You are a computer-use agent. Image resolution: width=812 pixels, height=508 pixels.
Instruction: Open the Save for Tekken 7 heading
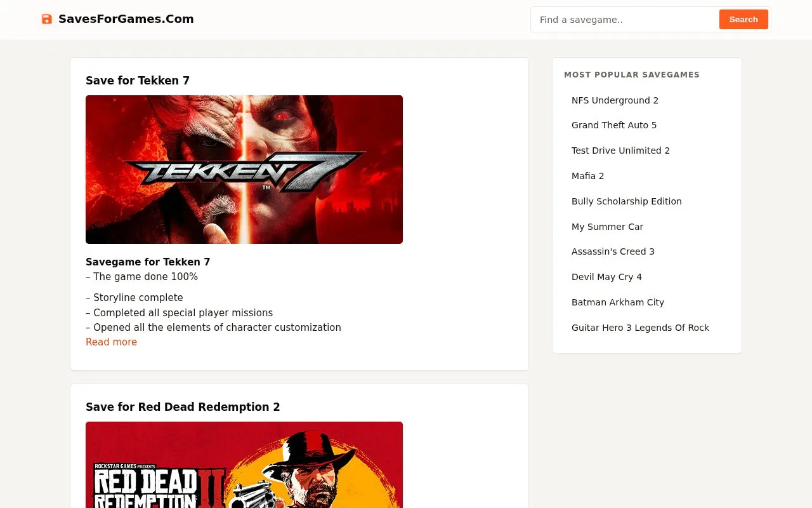(138, 81)
